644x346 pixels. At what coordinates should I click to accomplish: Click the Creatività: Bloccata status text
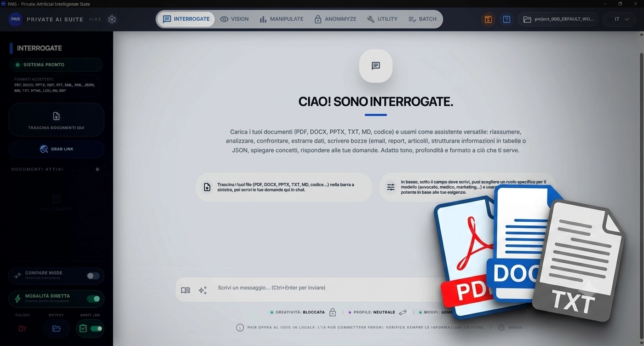300,312
